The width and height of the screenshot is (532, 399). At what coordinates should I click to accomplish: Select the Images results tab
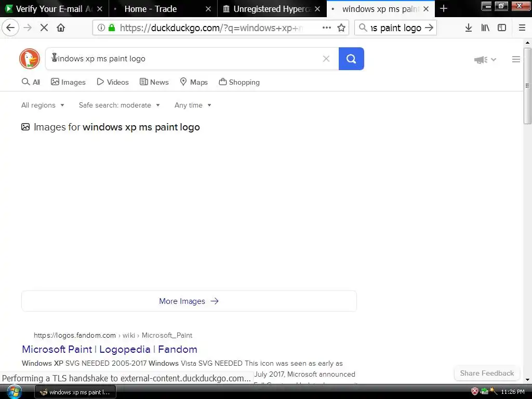click(68, 82)
